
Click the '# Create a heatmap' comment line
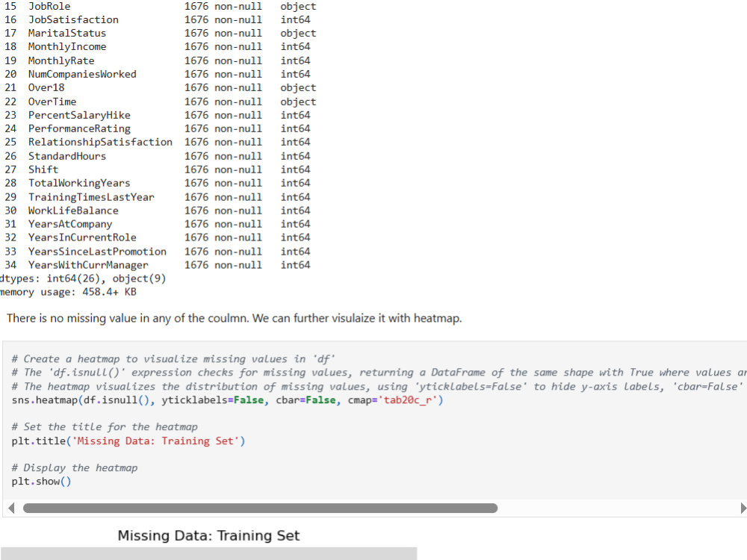pyautogui.click(x=173, y=359)
